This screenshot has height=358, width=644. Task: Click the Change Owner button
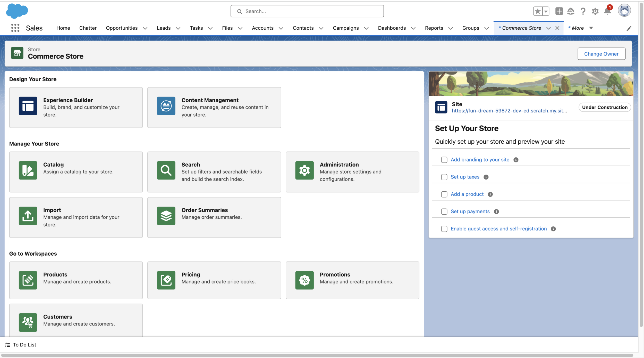(601, 54)
